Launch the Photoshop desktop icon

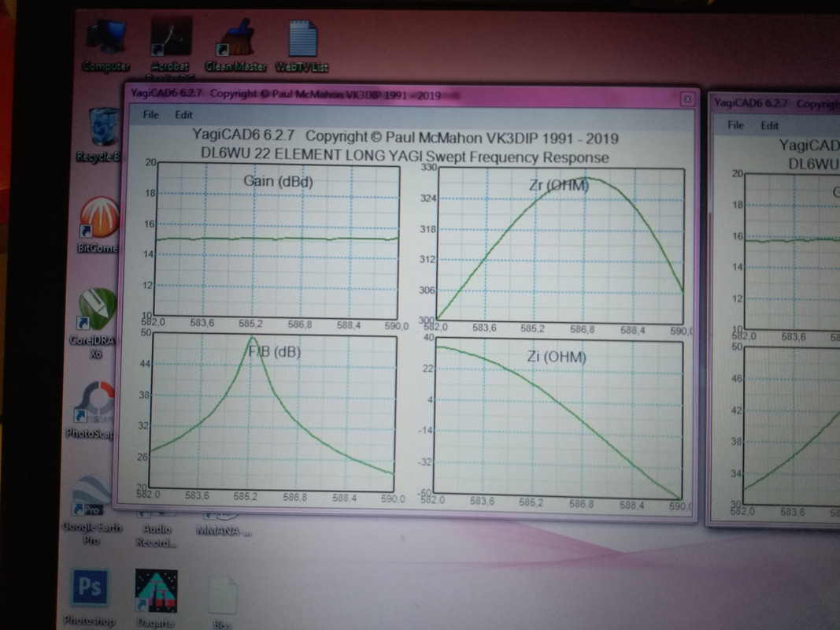coord(90,598)
